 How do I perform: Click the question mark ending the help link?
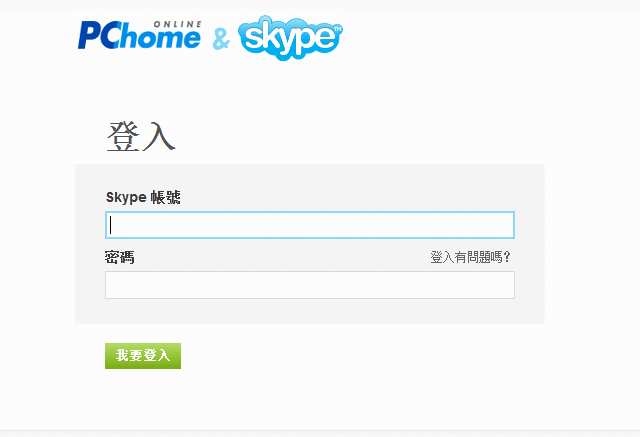tap(507, 257)
